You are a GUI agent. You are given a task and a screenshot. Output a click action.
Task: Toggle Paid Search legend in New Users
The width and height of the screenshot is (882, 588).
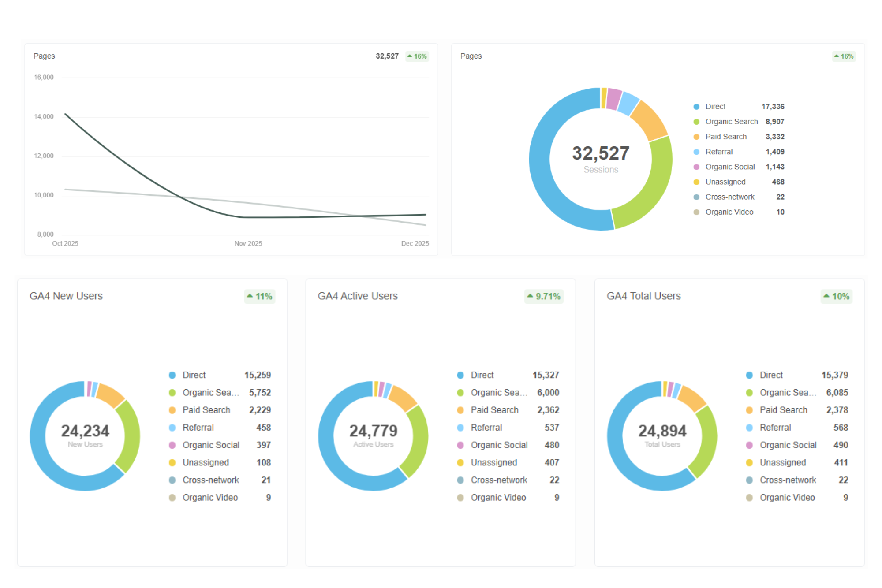pyautogui.click(x=206, y=410)
